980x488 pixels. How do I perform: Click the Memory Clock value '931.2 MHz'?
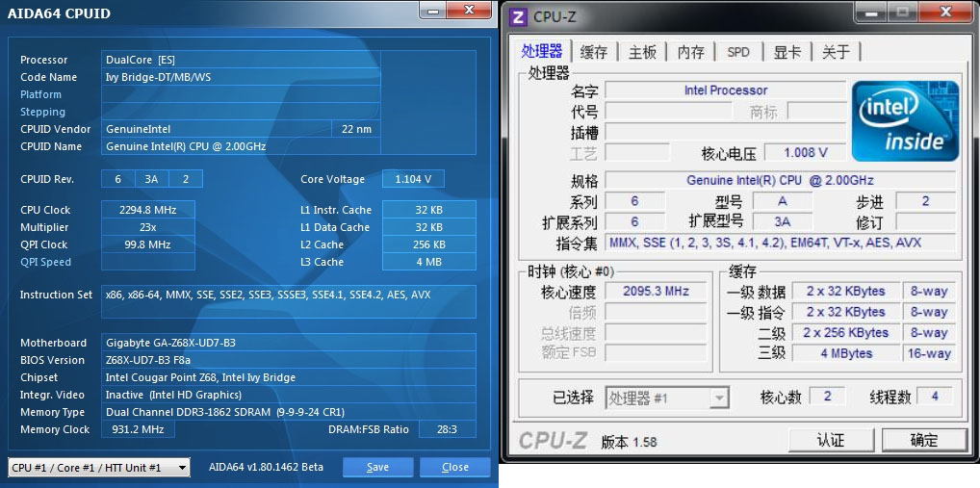pos(138,430)
